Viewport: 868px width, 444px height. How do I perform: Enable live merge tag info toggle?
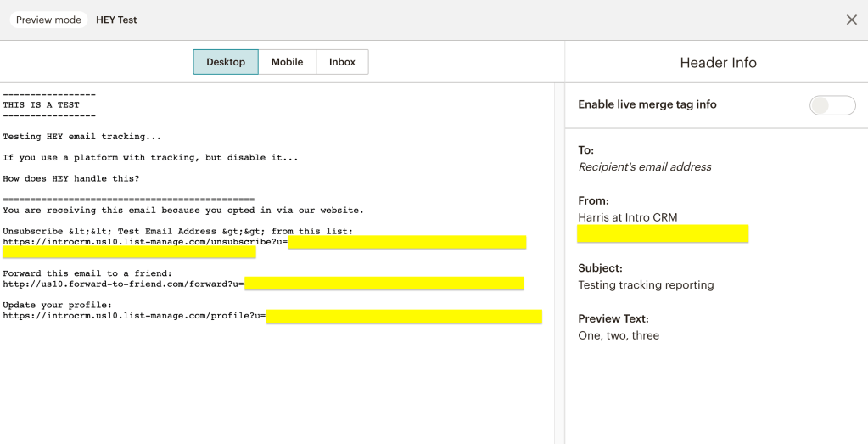coord(832,105)
